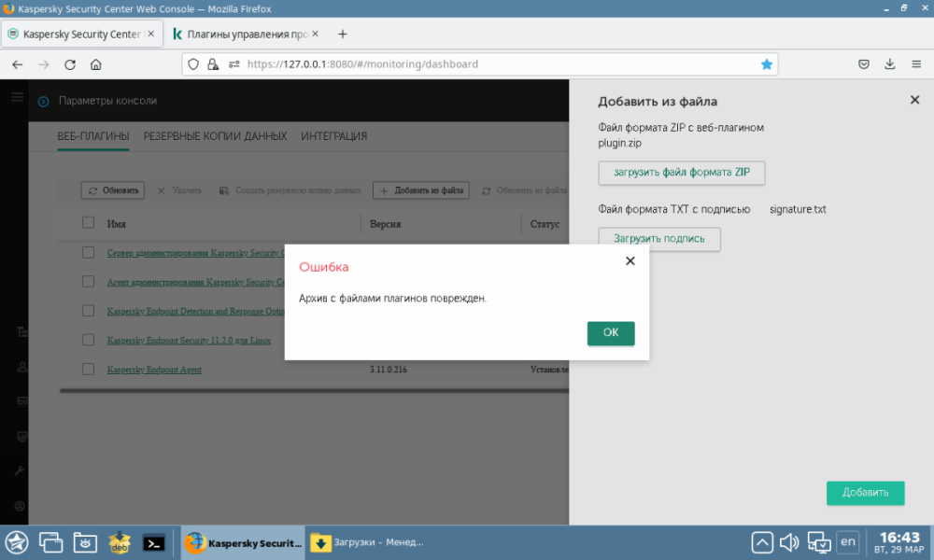Click the Имя column header
This screenshot has height=560, width=934.
(116, 224)
